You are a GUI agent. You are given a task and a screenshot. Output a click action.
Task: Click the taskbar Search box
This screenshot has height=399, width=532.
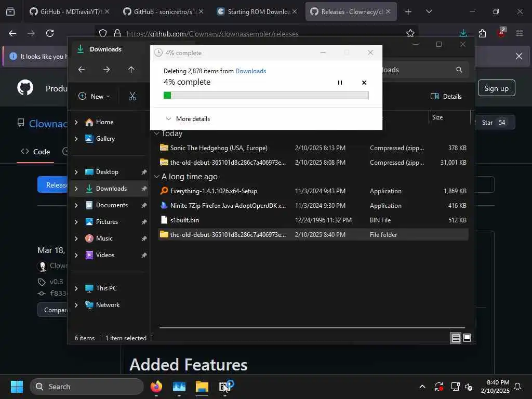[x=87, y=387]
